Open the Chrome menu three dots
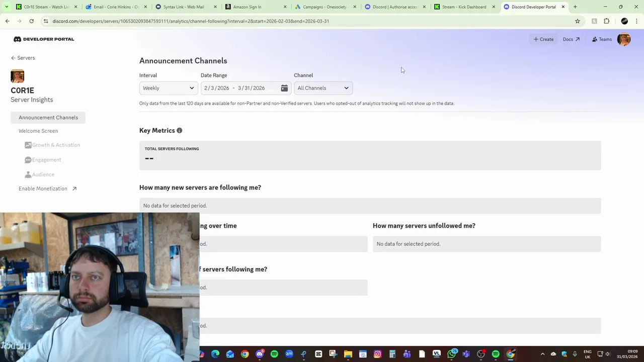The width and height of the screenshot is (644, 362). pos(636,21)
